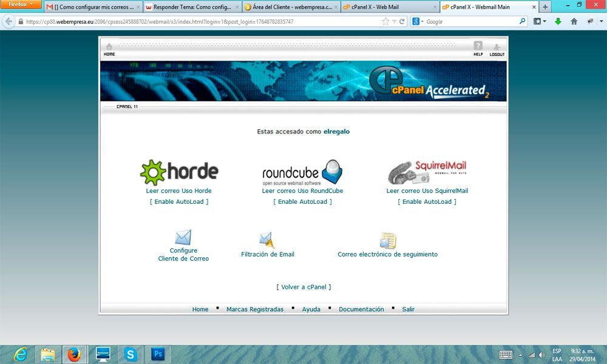Click the Email filtering envelope icon
This screenshot has width=607, height=364.
coord(267,240)
